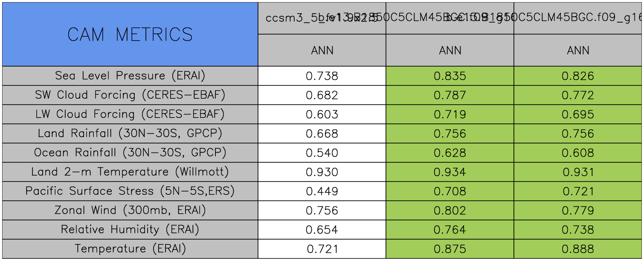This screenshot has width=644, height=261.
Task: Select the Zonal Wind (300mb, ERAI) label
Action: pyautogui.click(x=130, y=210)
